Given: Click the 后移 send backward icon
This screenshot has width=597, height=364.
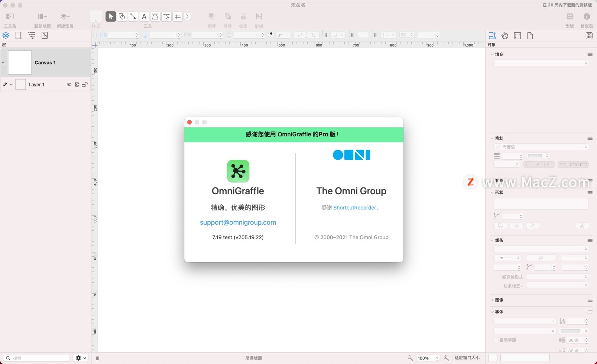Looking at the screenshot, I should pos(228,16).
